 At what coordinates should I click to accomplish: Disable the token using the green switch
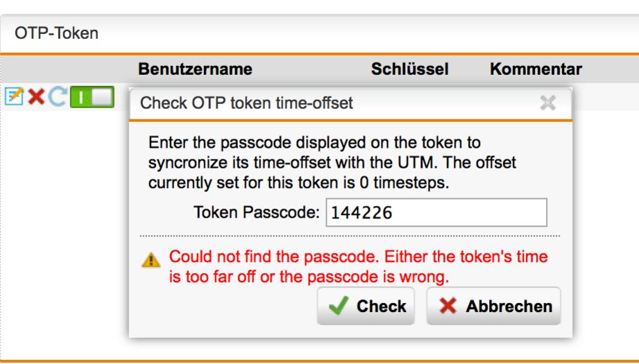tap(92, 97)
